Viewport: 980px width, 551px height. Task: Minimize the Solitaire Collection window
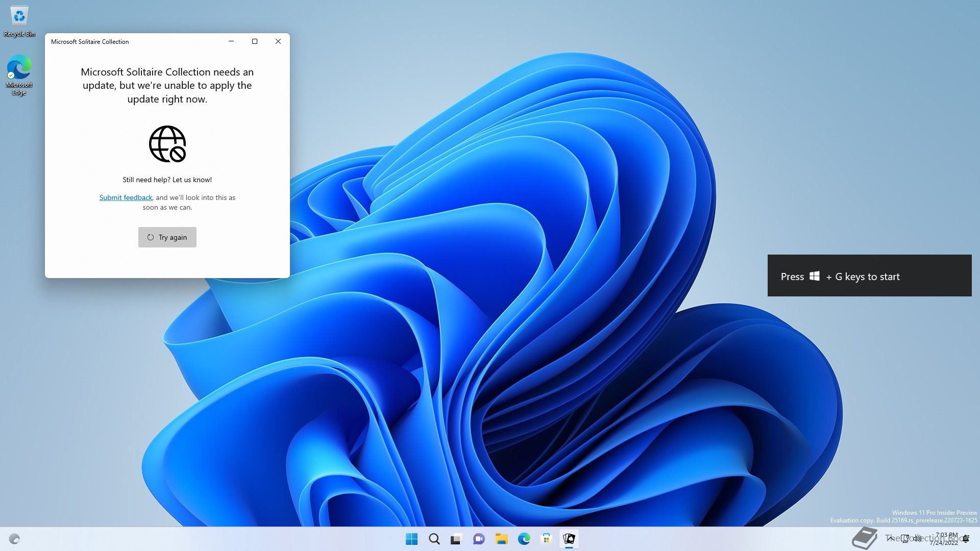point(231,41)
